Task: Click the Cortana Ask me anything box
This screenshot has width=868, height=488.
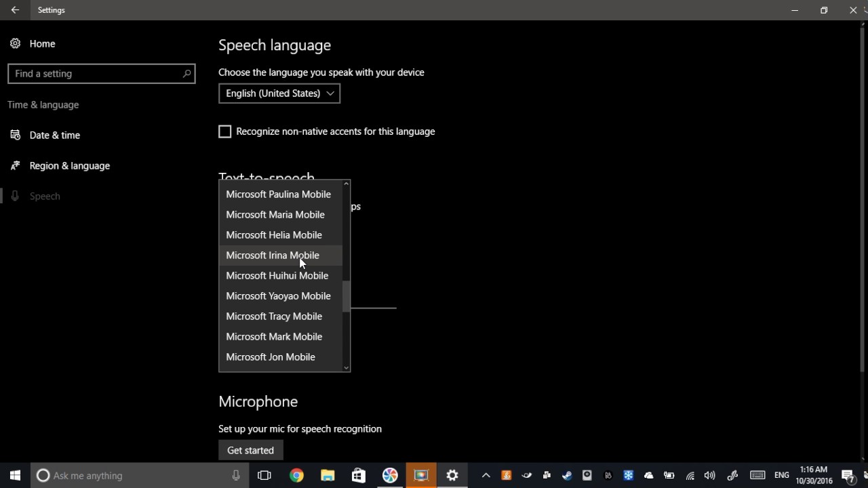Action: click(140, 476)
